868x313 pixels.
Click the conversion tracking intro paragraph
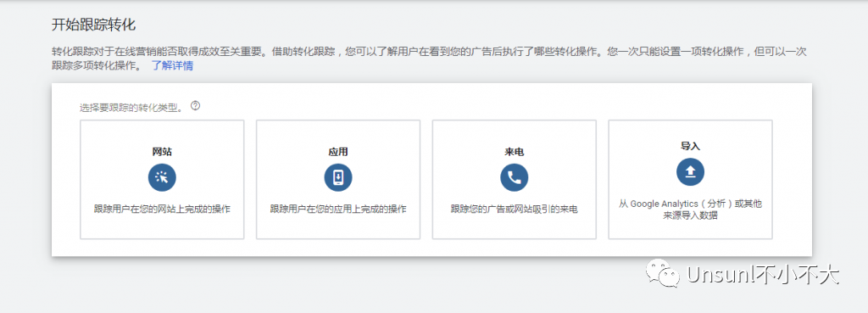(x=429, y=59)
